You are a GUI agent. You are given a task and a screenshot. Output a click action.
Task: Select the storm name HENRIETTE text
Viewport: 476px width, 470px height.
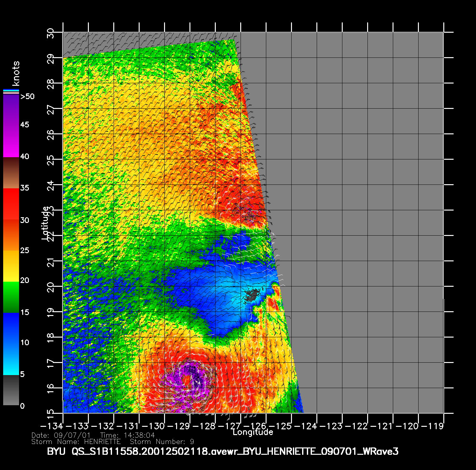click(102, 442)
